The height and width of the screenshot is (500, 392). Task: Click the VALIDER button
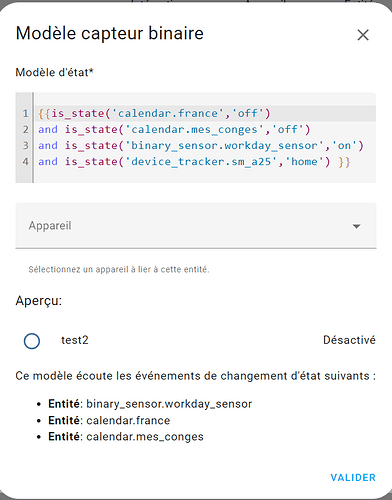353,477
